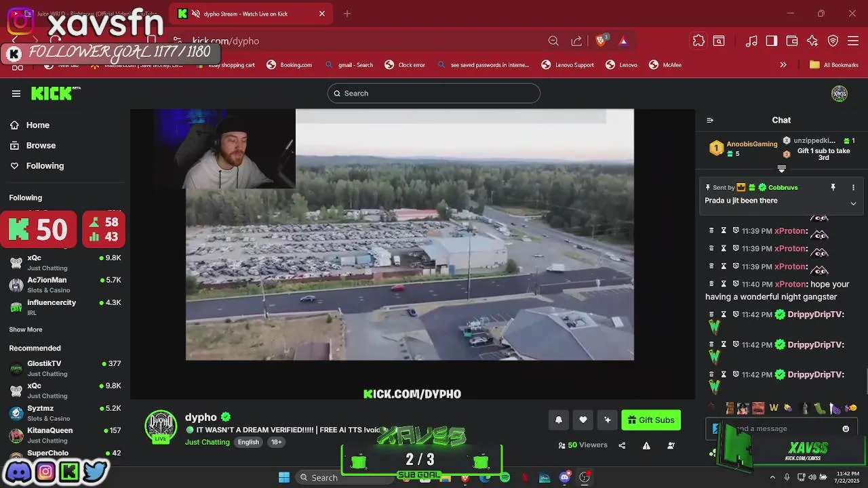This screenshot has width=868, height=488.
Task: Open the Just Chatting category link
Action: point(208,442)
